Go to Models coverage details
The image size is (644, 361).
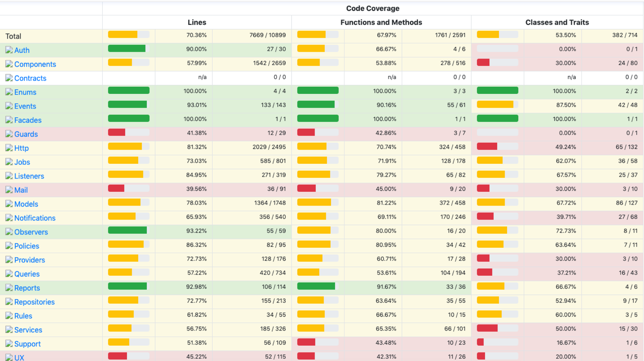(26, 204)
